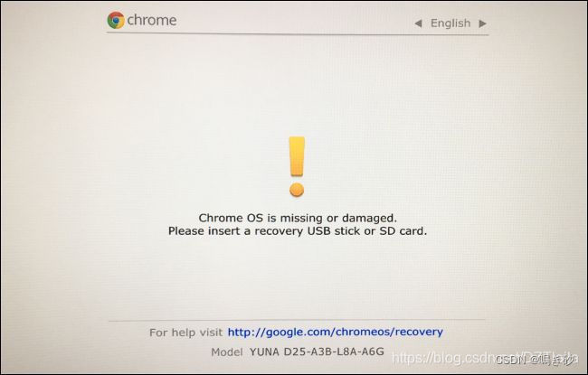Click the CSDN watermark text
The height and width of the screenshot is (375, 588).
pos(535,361)
